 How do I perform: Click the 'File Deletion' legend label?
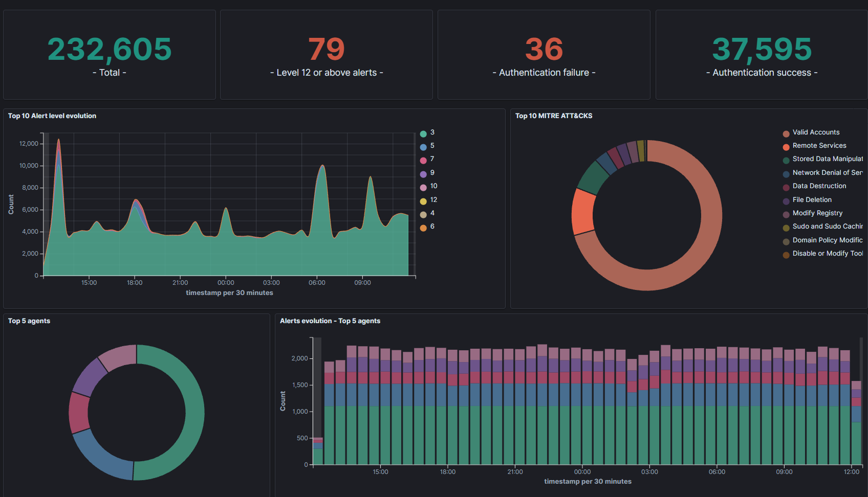812,200
